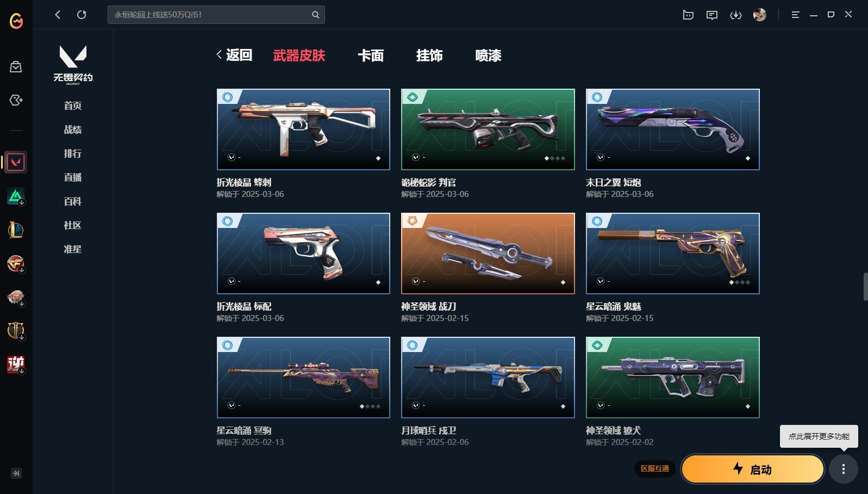Switch to the 挂饰 tab

point(429,55)
